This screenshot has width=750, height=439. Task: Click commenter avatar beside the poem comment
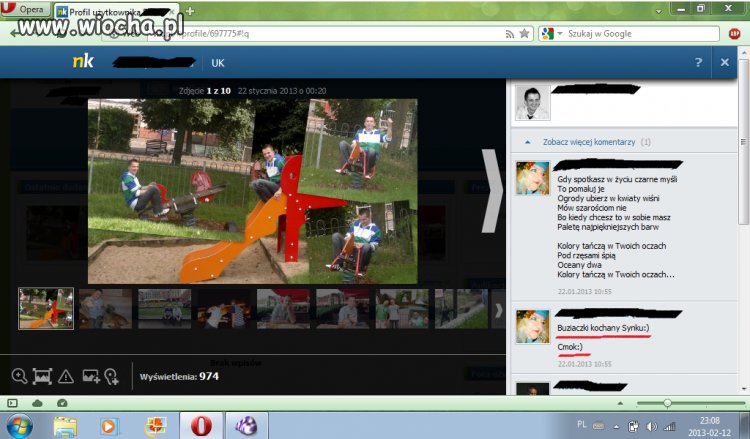coord(532,178)
